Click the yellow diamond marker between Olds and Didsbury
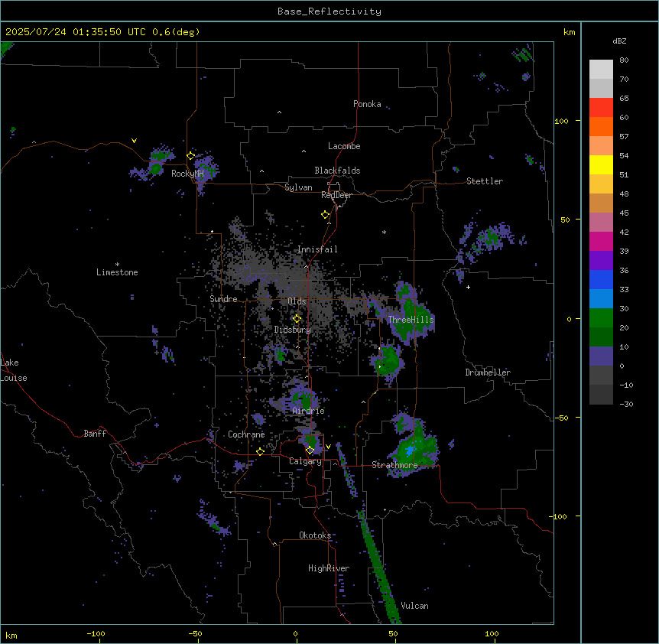659x644 pixels. 297,319
